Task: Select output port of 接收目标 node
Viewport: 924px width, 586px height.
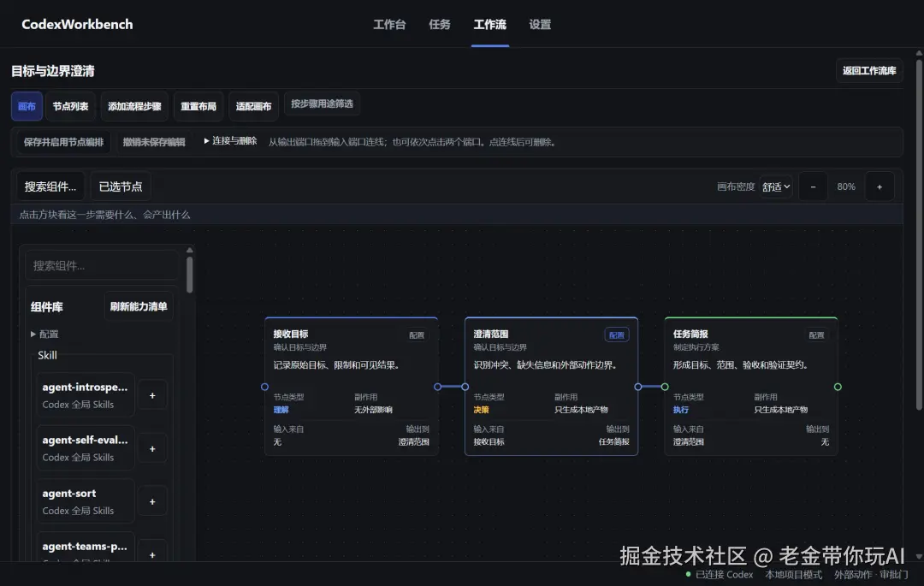Action: pyautogui.click(x=437, y=387)
